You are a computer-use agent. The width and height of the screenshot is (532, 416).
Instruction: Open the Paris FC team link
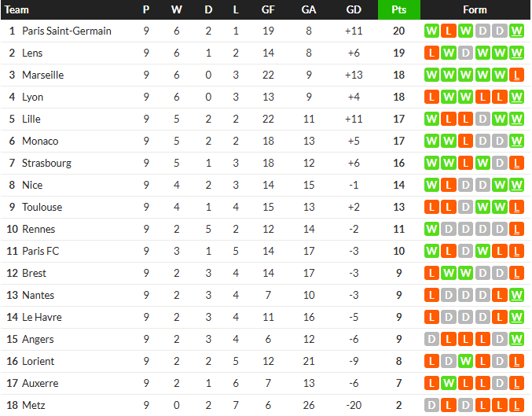pos(40,252)
